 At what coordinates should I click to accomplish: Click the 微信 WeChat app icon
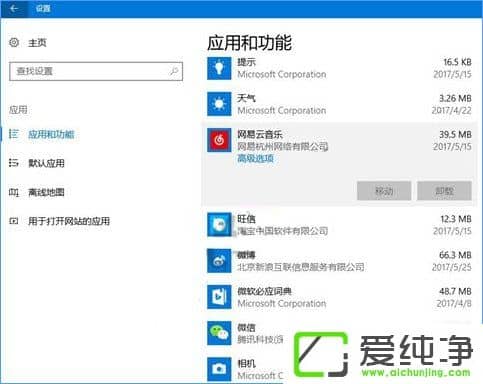219,333
